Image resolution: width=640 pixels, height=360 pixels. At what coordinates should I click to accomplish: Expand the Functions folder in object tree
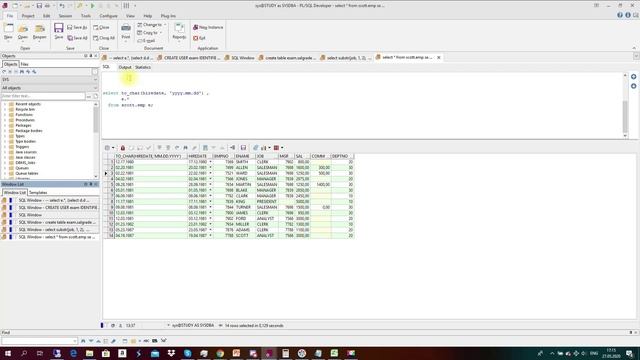tap(5, 115)
